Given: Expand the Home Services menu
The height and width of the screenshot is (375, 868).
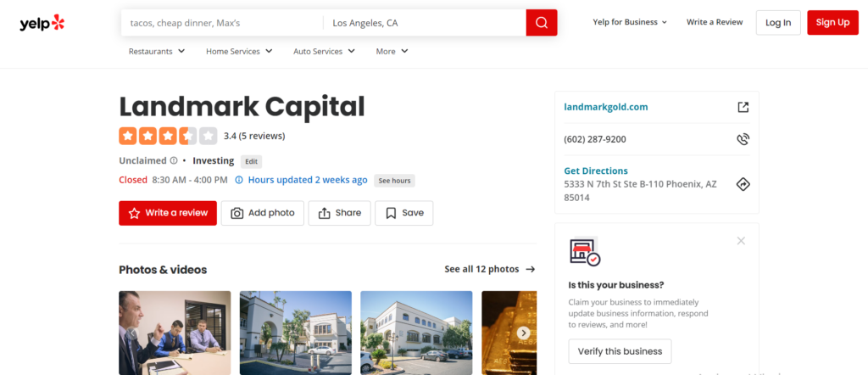Looking at the screenshot, I should click(x=239, y=52).
